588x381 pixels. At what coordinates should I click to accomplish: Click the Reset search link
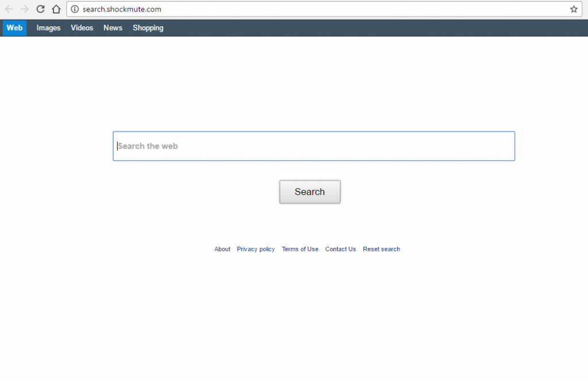coord(381,249)
